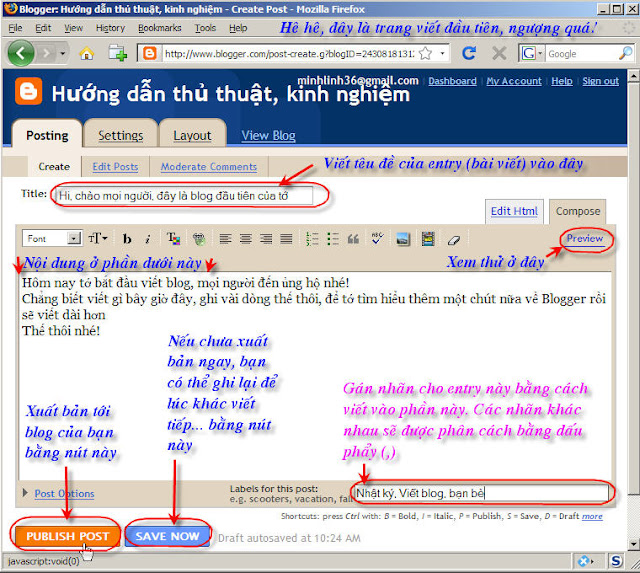Go to the home page icon
640x573 pixels.
87,53
